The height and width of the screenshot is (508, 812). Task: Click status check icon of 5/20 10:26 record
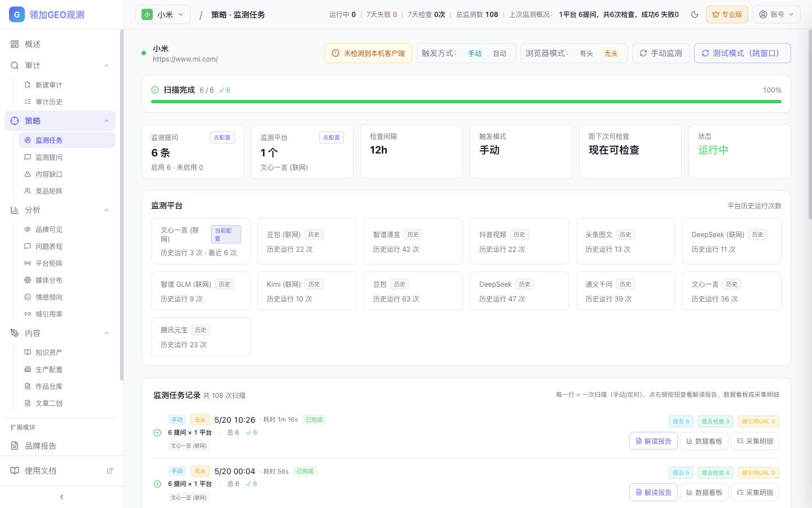tap(157, 433)
